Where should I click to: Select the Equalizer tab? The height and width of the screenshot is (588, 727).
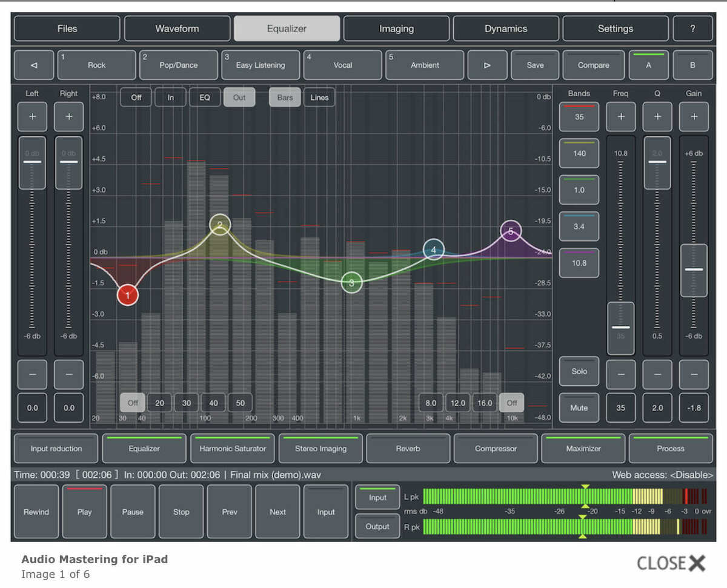coord(287,28)
